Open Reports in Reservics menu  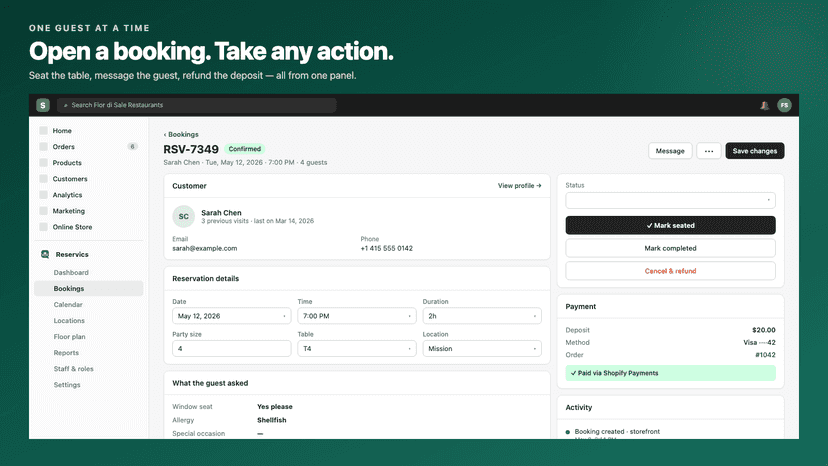(x=66, y=352)
